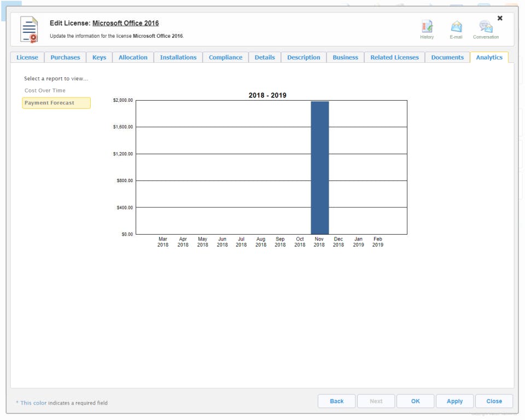Click the $800.00 axis label

point(125,180)
